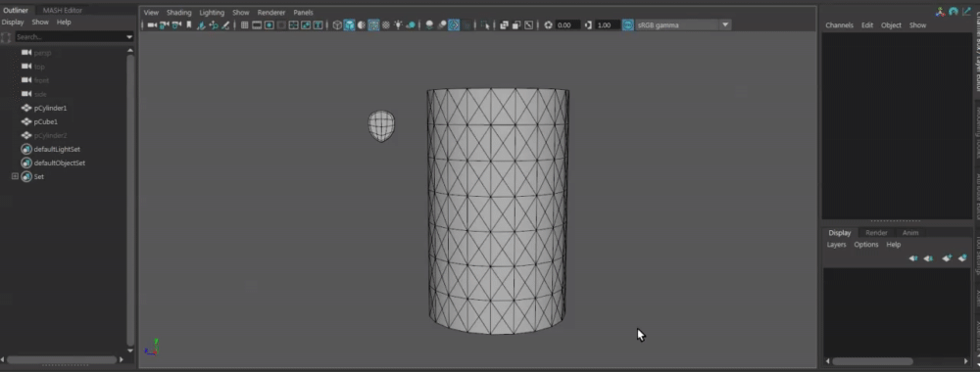Viewport: 980px width, 372px height.
Task: Select pCylinder2 in the Outliner
Action: (x=50, y=135)
